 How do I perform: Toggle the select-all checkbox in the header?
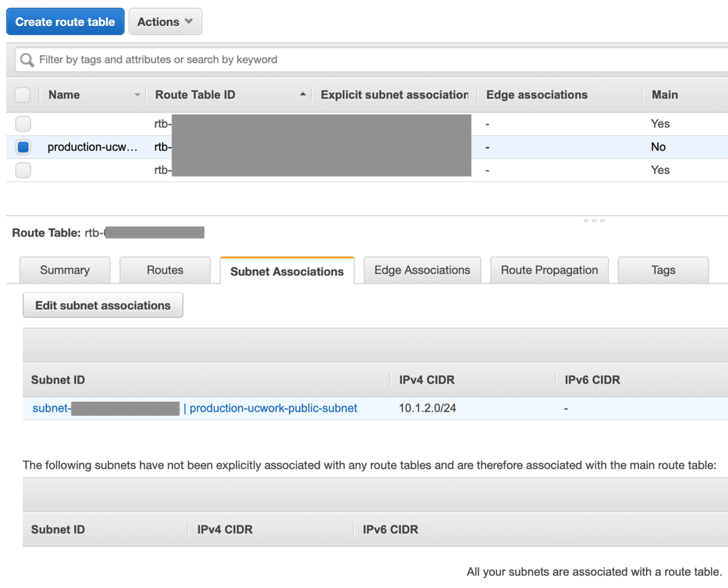coord(22,95)
